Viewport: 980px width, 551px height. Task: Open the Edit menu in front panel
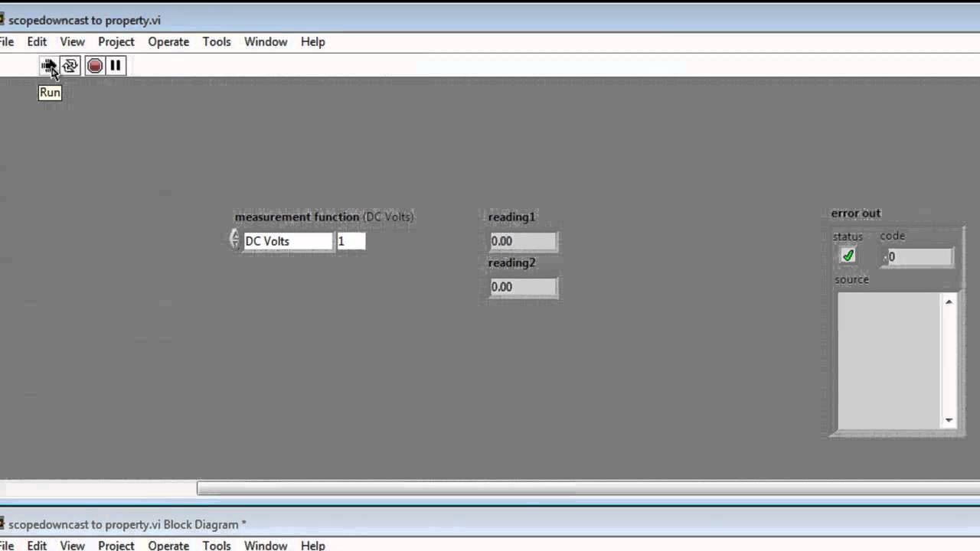tap(37, 42)
